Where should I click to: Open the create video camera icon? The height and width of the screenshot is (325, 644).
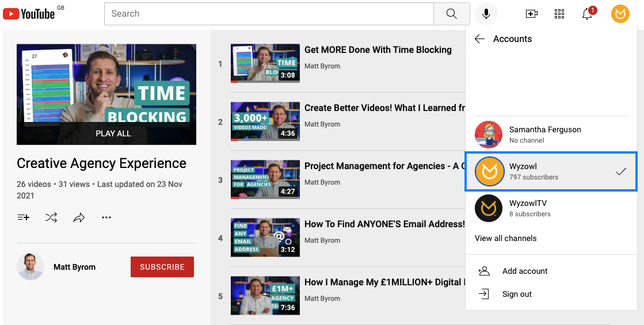tap(531, 14)
